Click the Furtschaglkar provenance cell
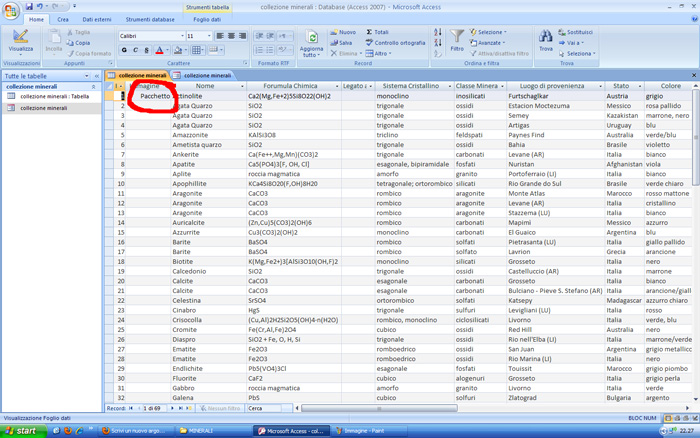The width and height of the screenshot is (700, 438). pyautogui.click(x=555, y=96)
